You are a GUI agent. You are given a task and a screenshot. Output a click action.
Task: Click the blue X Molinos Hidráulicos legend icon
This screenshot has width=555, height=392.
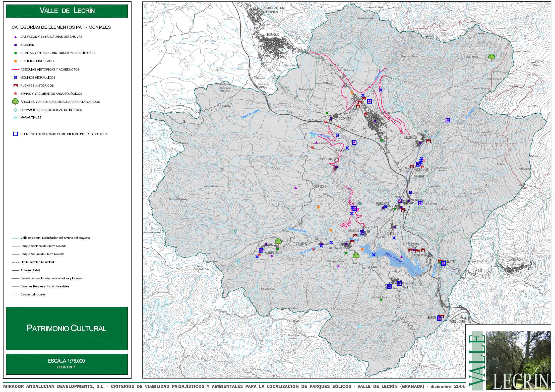15,77
